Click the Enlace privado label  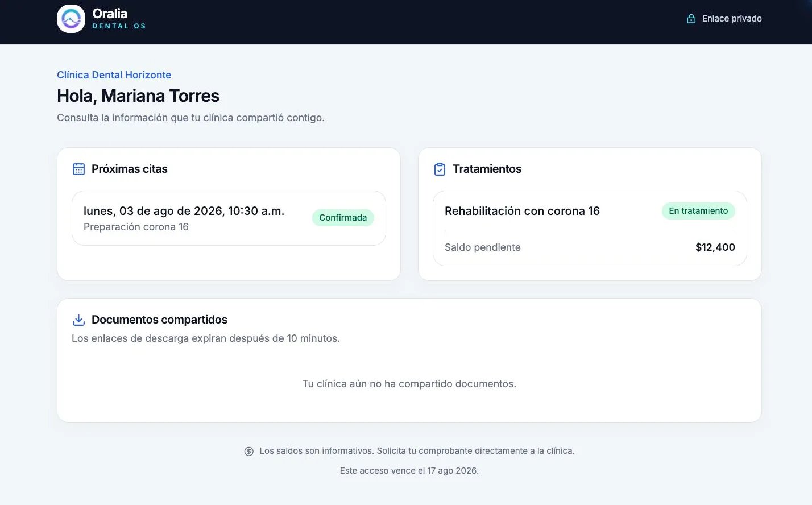coord(732,19)
